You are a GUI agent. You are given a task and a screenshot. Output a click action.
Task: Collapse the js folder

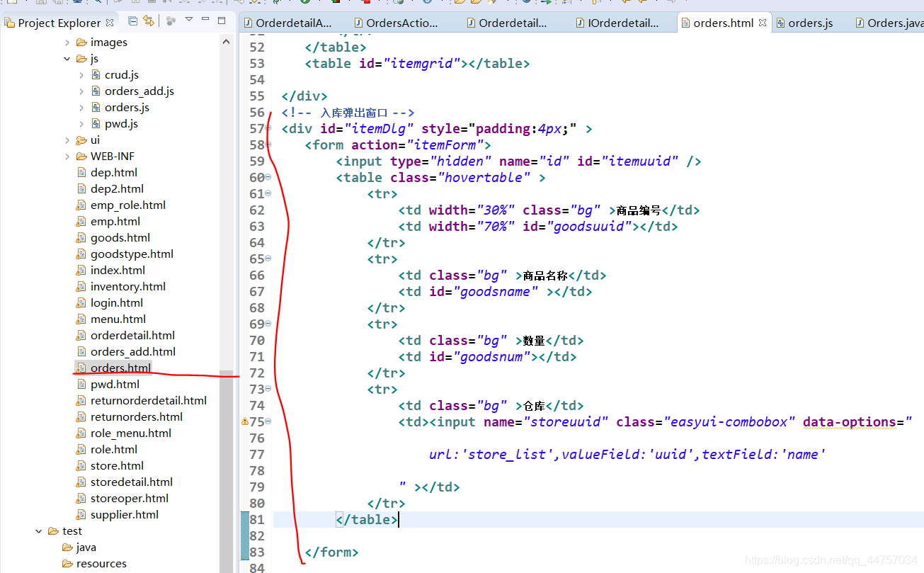pos(67,59)
